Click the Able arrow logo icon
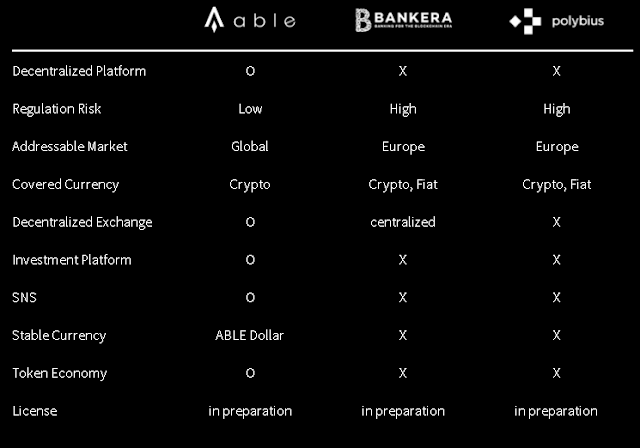 214,20
